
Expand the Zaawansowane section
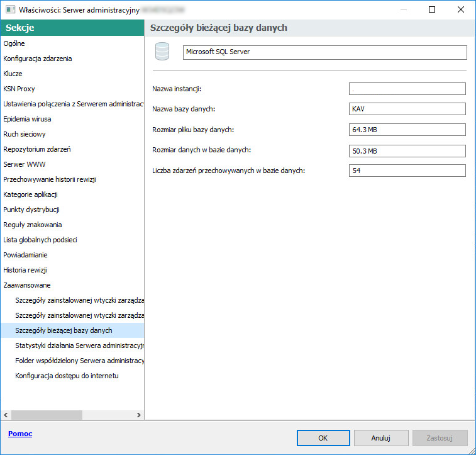(x=27, y=285)
